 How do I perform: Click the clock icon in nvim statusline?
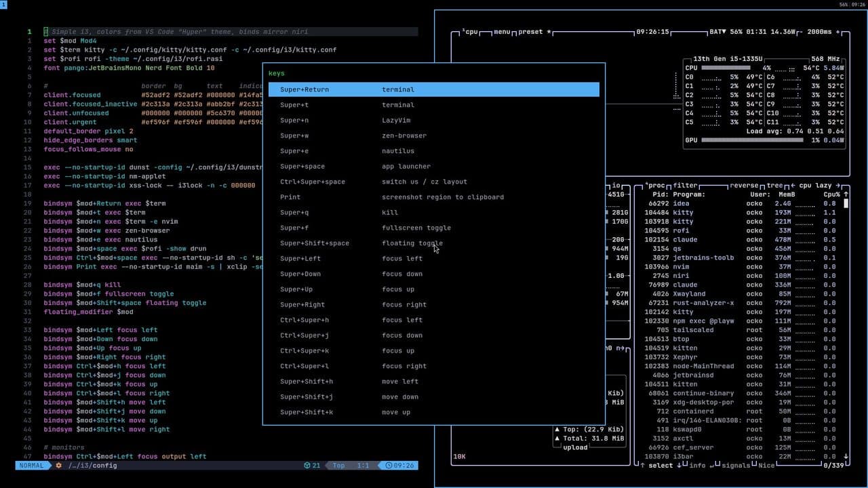(389, 466)
